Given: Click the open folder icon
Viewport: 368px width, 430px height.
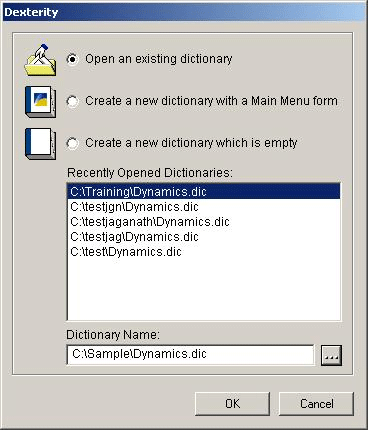Looking at the screenshot, I should tap(40, 60).
